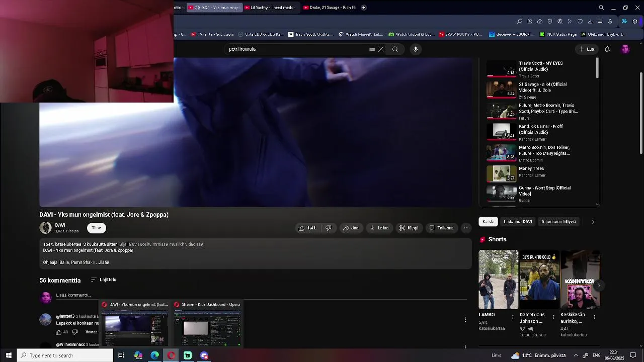The height and width of the screenshot is (362, 644).
Task: Switch to Drake, 21 Savage - Rich Flex tab
Action: point(330,8)
